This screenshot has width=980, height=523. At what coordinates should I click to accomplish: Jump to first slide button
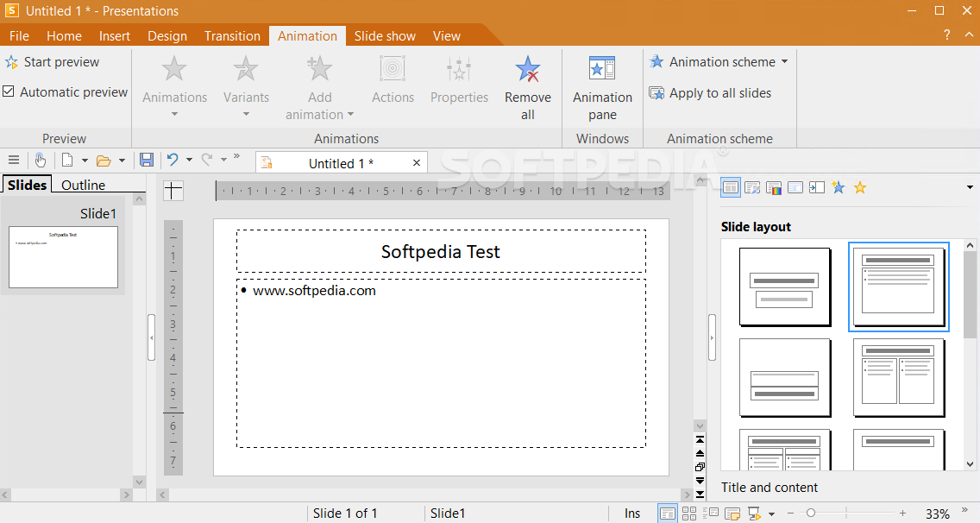(x=700, y=439)
